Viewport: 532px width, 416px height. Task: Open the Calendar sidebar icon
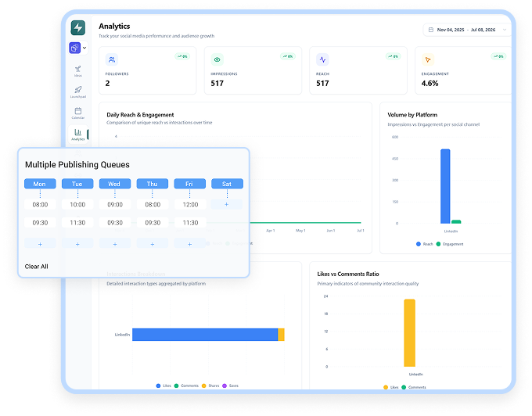pyautogui.click(x=78, y=113)
